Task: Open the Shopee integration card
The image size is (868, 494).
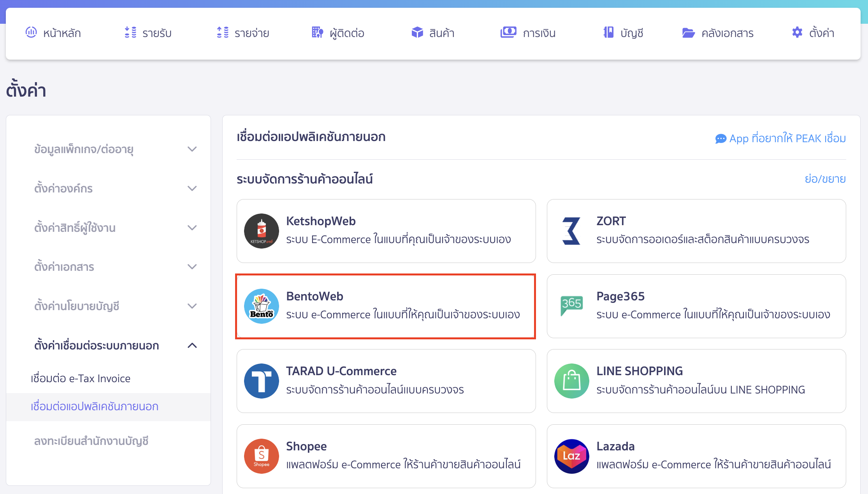Action: click(x=386, y=455)
